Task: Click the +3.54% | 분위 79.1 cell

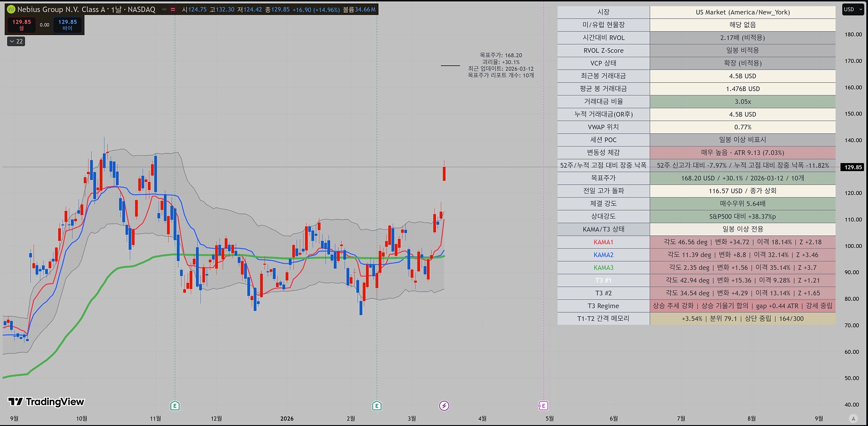Action: (742, 318)
